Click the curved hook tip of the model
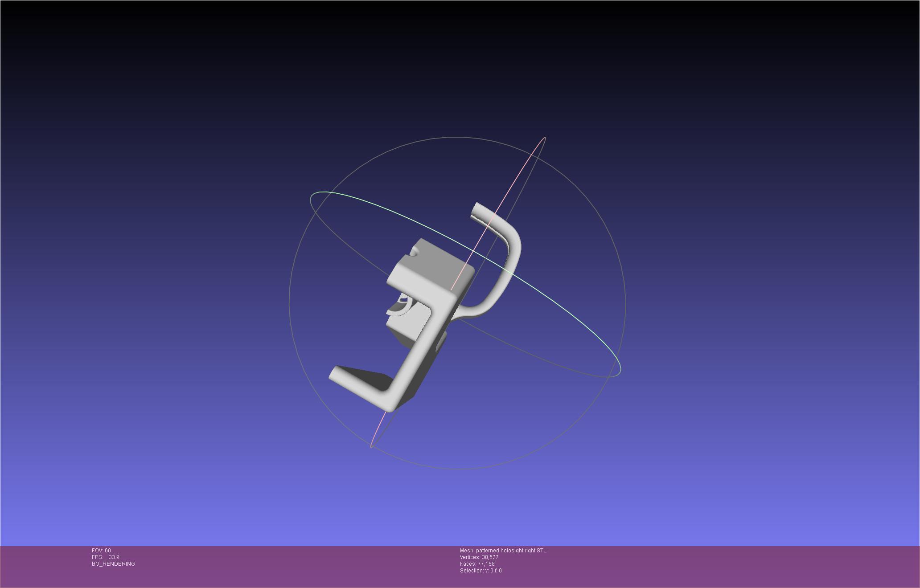Image resolution: width=920 pixels, height=588 pixels. pos(477,209)
